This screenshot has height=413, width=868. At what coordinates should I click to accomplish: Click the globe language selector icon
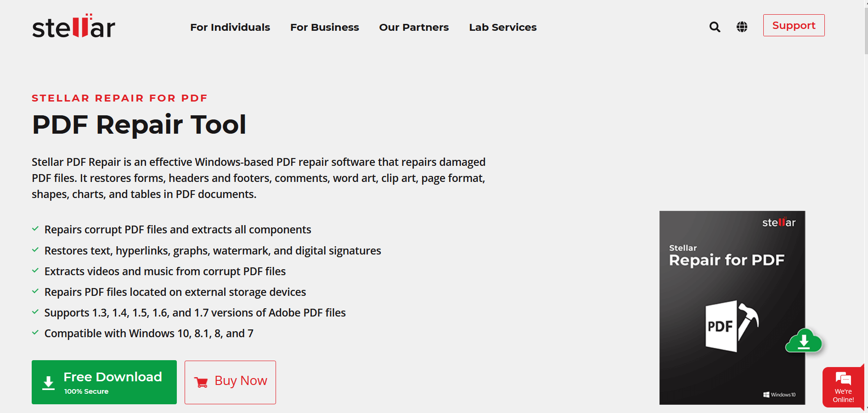742,27
